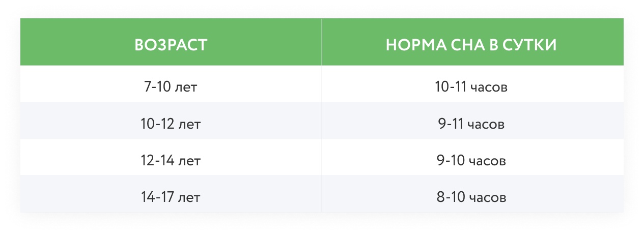This screenshot has width=644, height=235.
Task: Click the НОРМА СНА В СУТКИ header
Action: (471, 45)
